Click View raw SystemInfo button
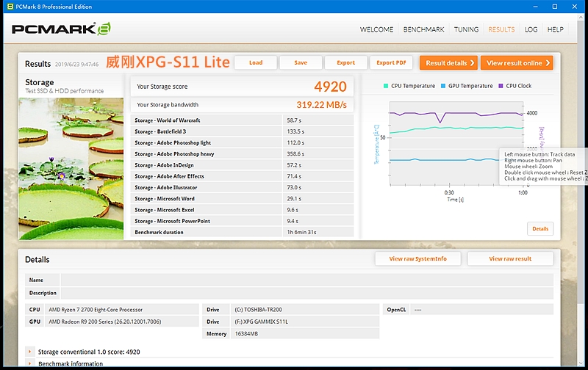588x370 pixels. tap(417, 258)
